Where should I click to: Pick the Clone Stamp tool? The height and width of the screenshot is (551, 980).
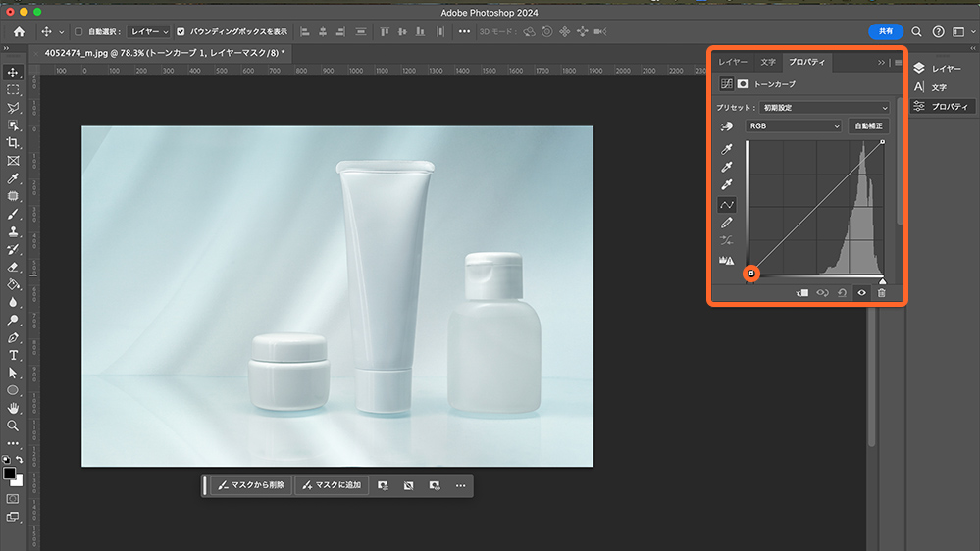[x=13, y=231]
